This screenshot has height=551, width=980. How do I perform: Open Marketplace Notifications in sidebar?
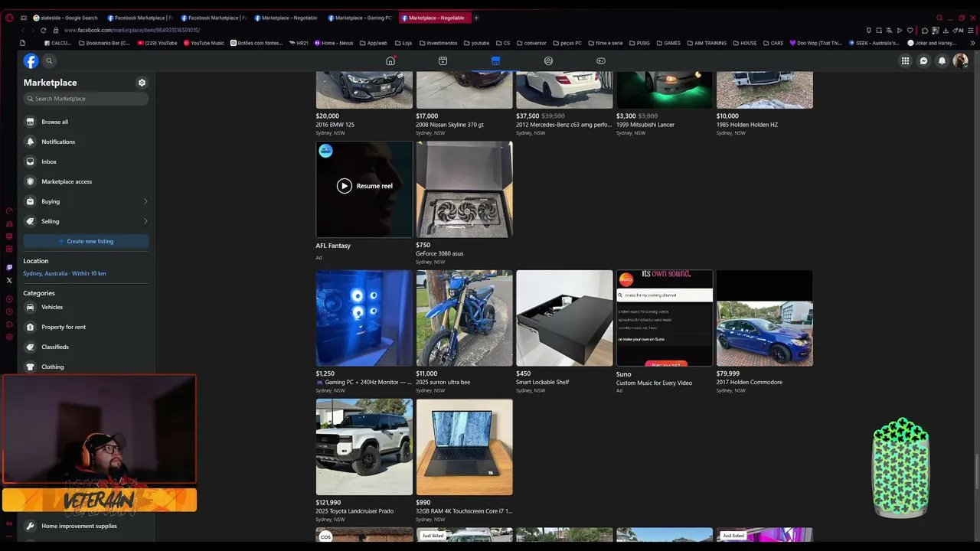[x=86, y=142]
